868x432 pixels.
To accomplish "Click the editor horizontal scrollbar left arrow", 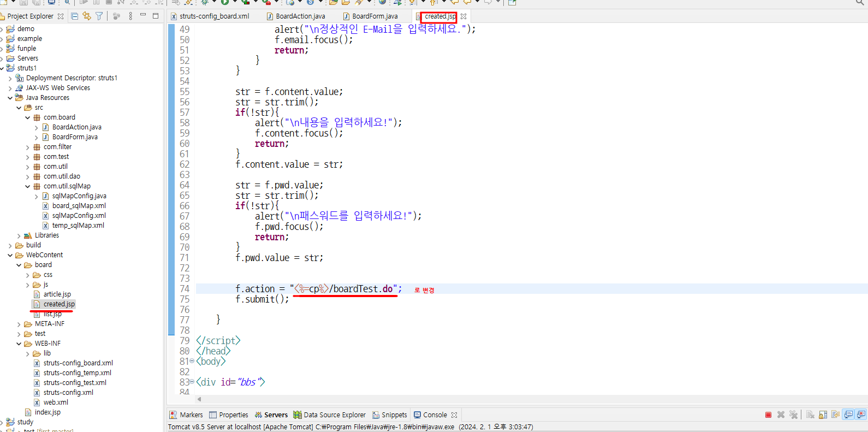I will tap(199, 399).
